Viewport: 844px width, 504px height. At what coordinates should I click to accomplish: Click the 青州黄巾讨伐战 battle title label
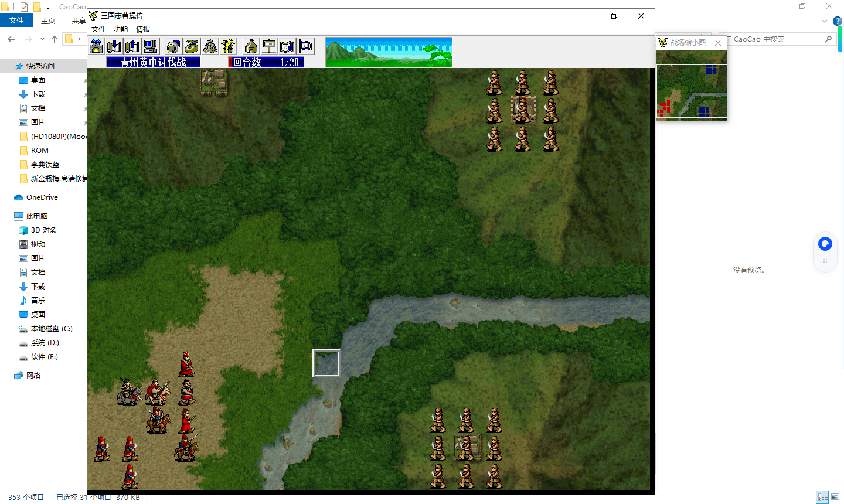[153, 62]
